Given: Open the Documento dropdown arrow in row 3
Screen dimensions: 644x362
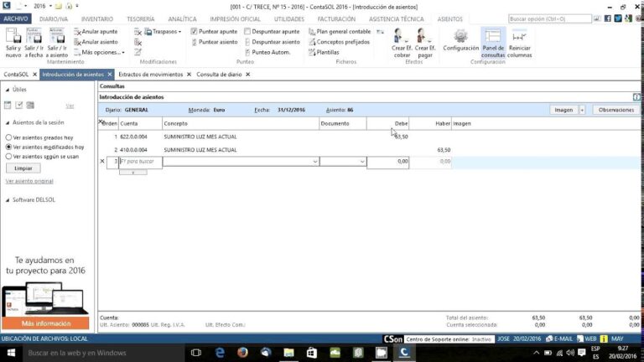Looking at the screenshot, I should click(362, 162).
